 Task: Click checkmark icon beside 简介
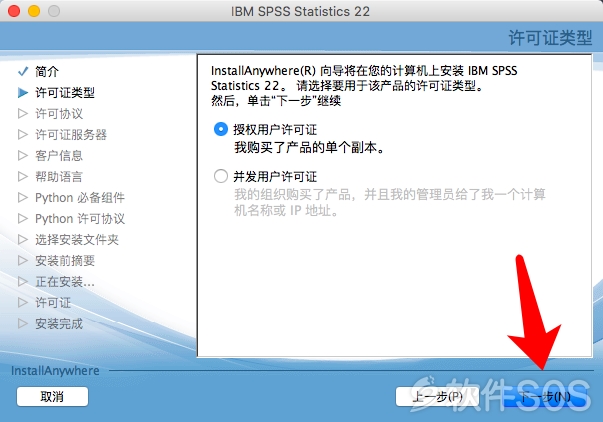pos(23,71)
